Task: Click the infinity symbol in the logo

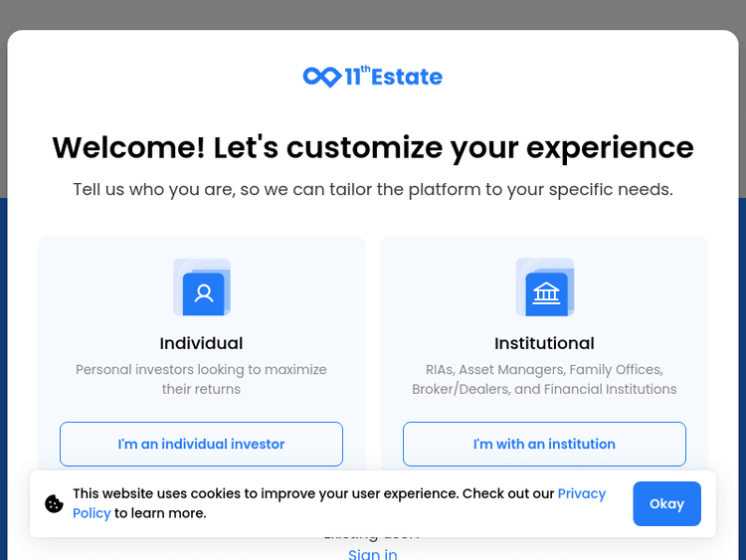Action: (x=321, y=77)
